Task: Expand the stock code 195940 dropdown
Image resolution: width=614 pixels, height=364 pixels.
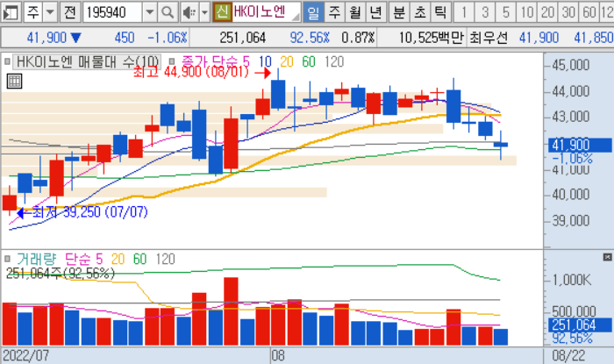Action: click(149, 12)
